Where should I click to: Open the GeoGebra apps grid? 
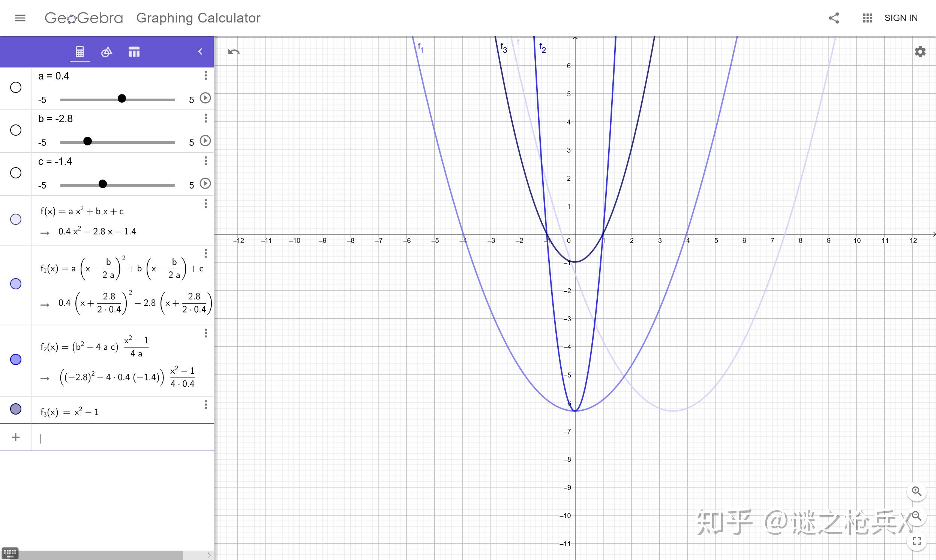click(x=867, y=18)
